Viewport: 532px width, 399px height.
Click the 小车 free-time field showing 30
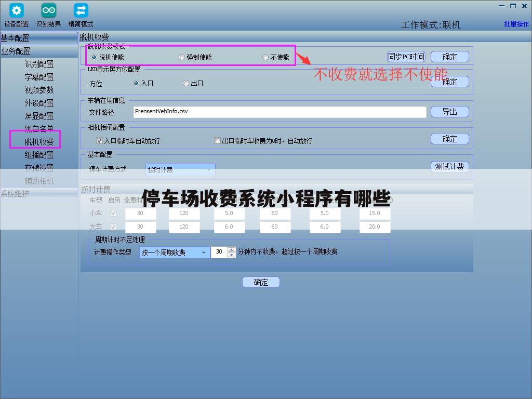click(140, 214)
